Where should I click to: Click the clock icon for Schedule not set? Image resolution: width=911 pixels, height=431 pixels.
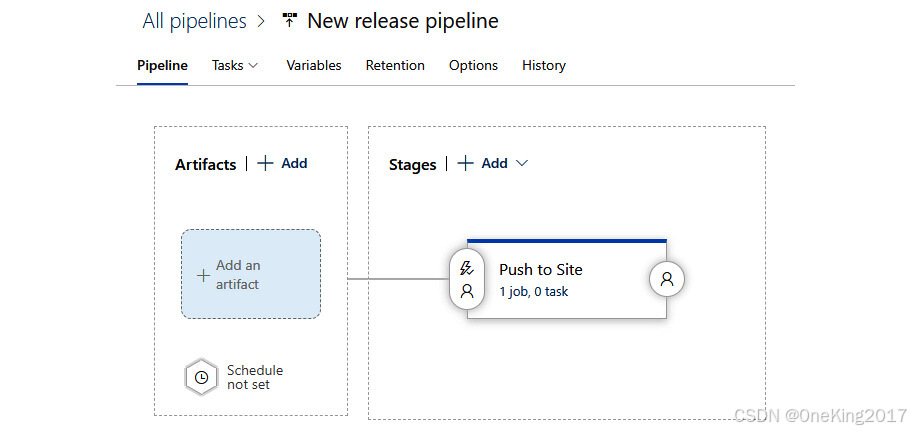201,377
